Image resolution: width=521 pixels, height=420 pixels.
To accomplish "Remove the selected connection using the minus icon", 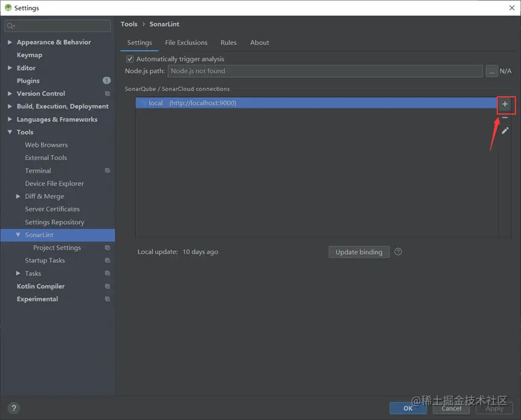I will pyautogui.click(x=505, y=118).
